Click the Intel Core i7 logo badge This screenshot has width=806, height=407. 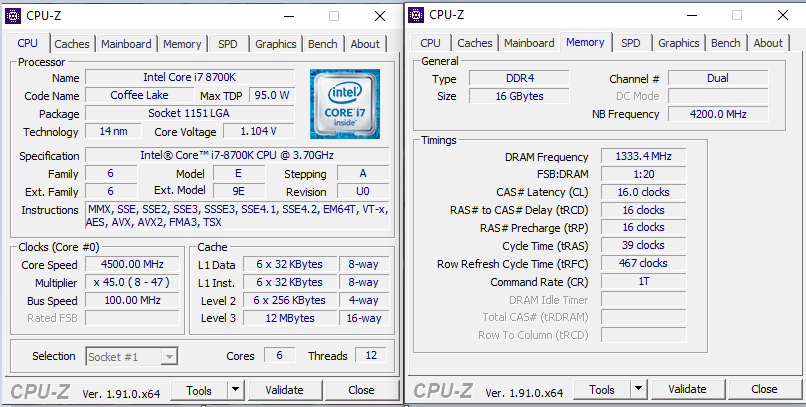pos(345,104)
